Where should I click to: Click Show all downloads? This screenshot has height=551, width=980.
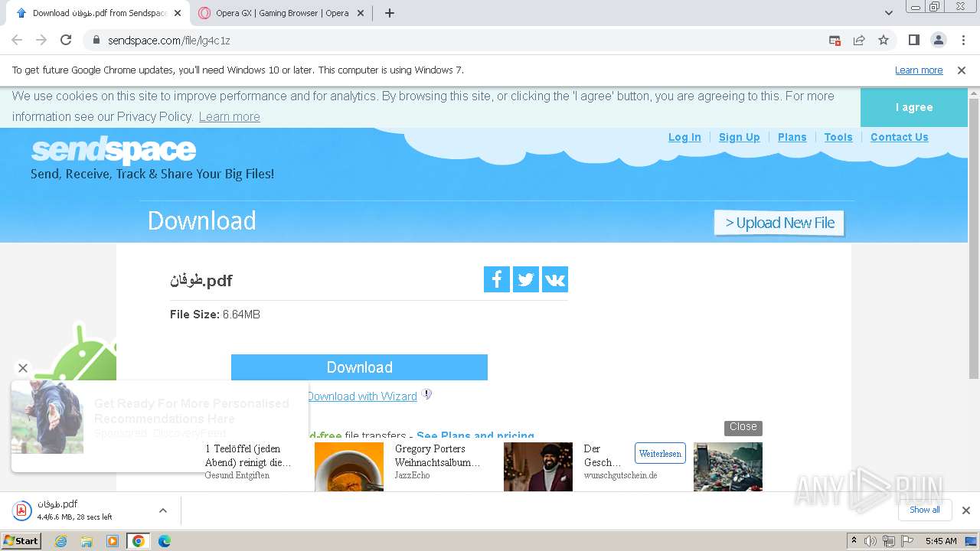925,510
